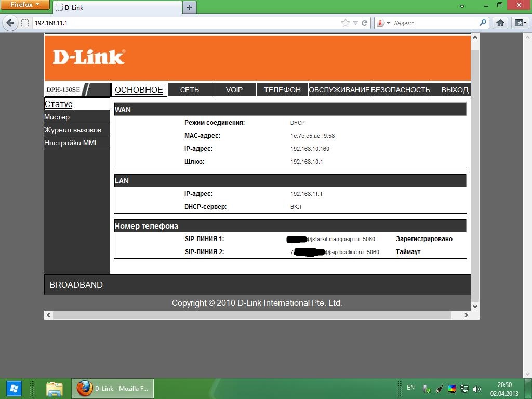
Task: Open Windows Explorer from taskbar
Action: [54, 389]
